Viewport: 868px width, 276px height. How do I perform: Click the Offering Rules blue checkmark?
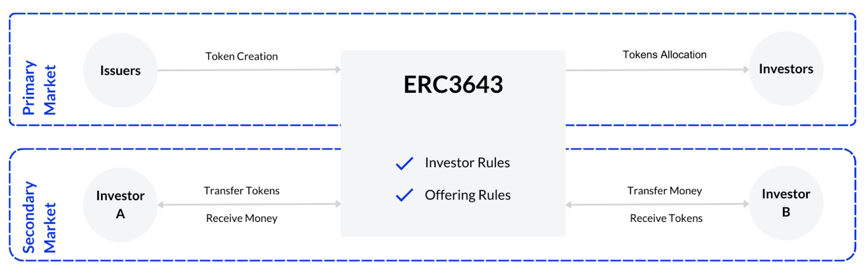405,195
